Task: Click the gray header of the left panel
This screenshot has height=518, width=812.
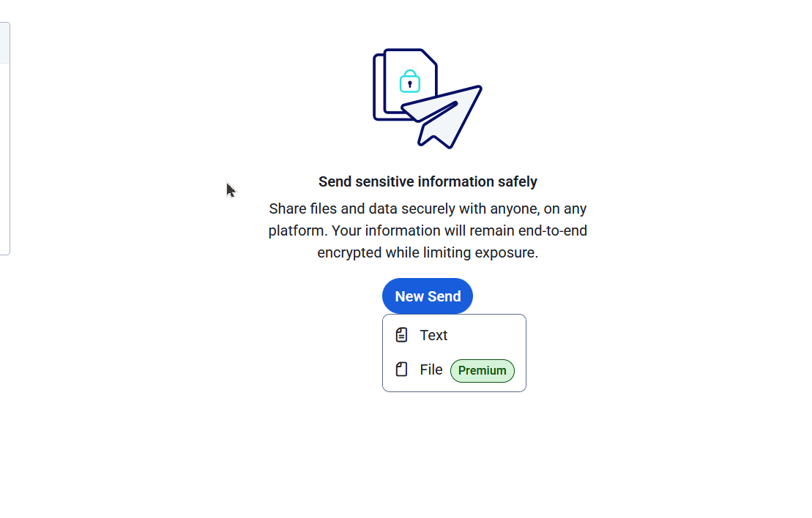Action: click(4, 42)
